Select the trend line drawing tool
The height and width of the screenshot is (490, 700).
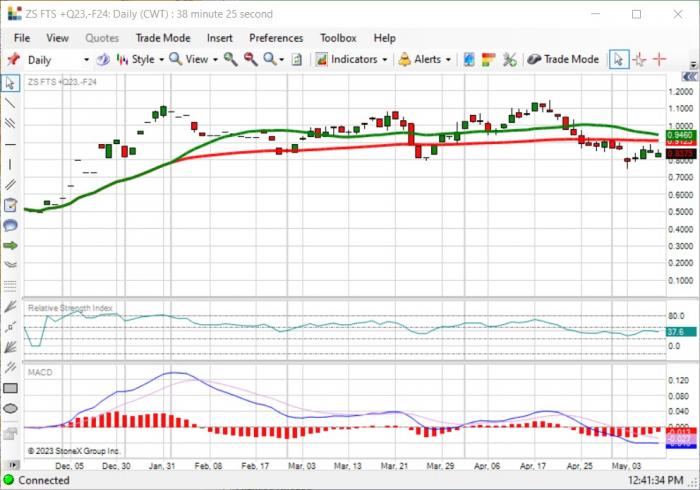pos(10,103)
